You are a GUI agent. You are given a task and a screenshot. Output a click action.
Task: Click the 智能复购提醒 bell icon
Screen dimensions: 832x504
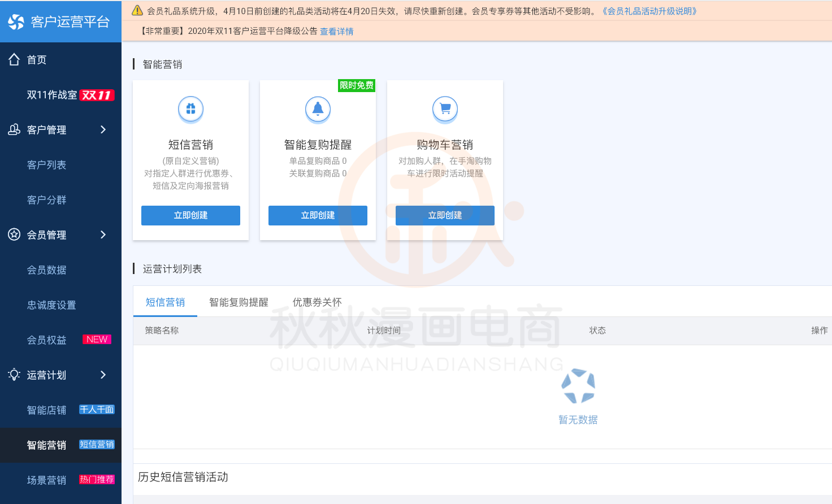click(318, 108)
